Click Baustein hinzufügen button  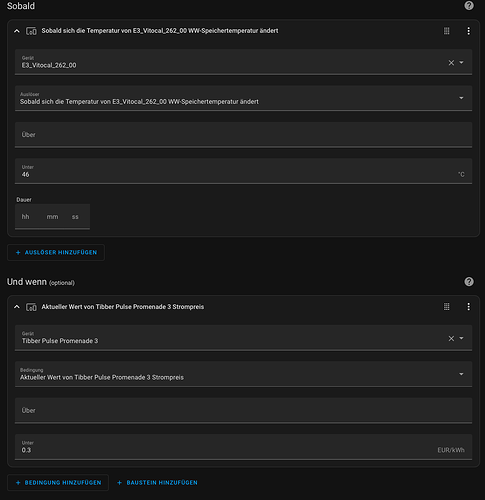157,483
